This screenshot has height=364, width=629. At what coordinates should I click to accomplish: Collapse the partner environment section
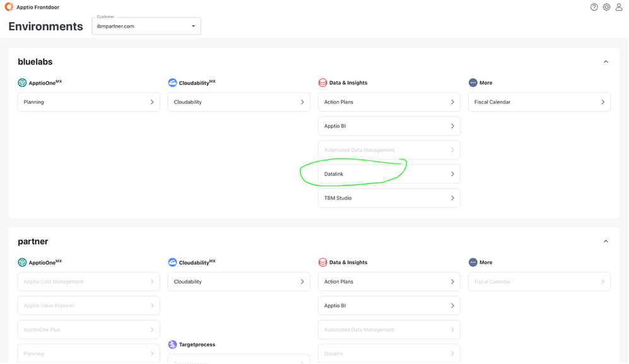[x=606, y=241]
